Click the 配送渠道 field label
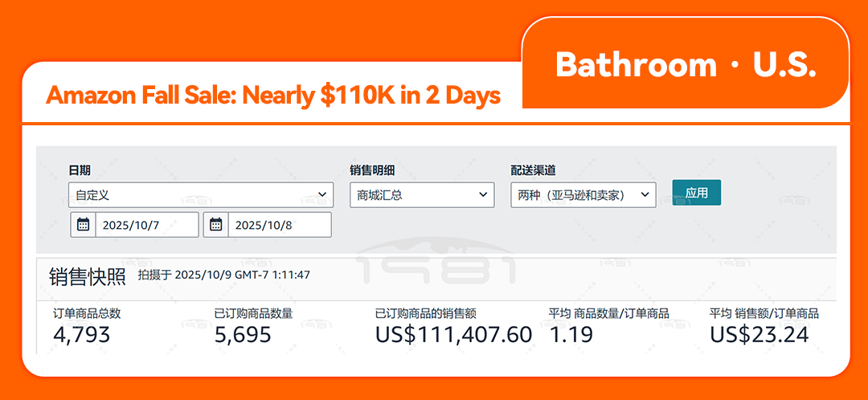 pos(533,170)
